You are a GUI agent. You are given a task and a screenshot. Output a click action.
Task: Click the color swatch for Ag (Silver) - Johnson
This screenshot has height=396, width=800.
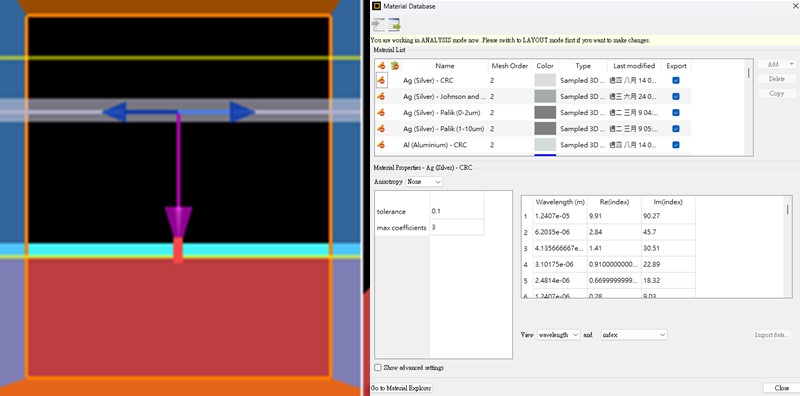tap(545, 96)
